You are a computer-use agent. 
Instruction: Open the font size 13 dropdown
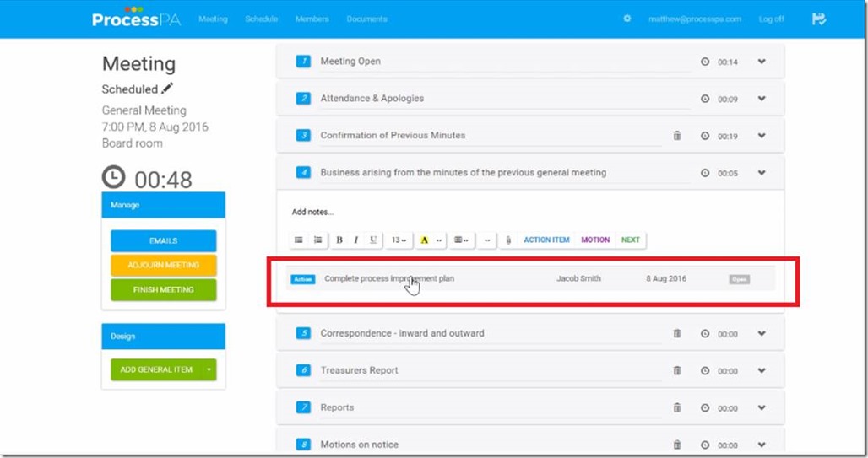click(399, 240)
